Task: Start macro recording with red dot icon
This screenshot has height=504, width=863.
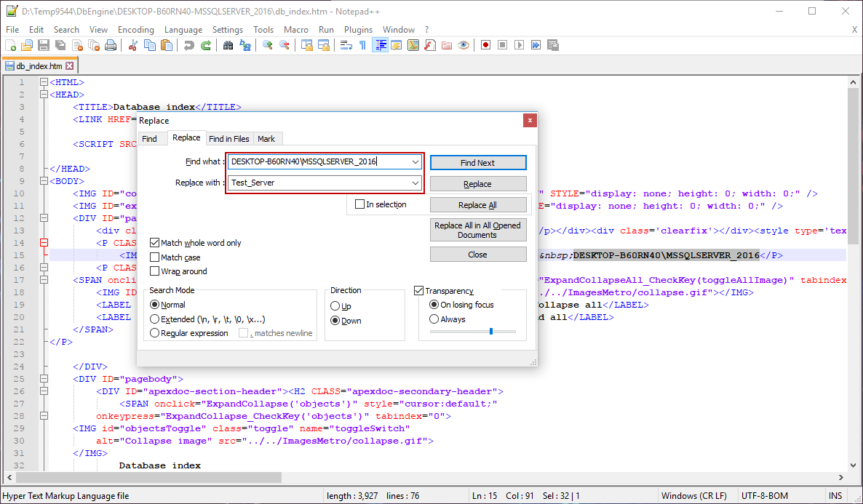Action: click(485, 45)
